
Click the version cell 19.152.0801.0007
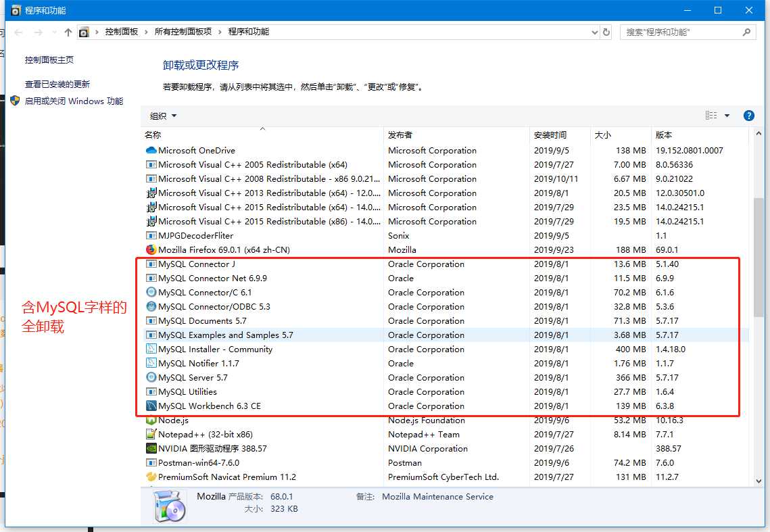coord(690,150)
